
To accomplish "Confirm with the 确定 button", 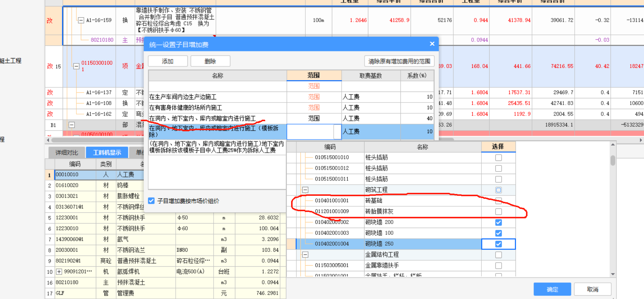I will click(x=552, y=289).
